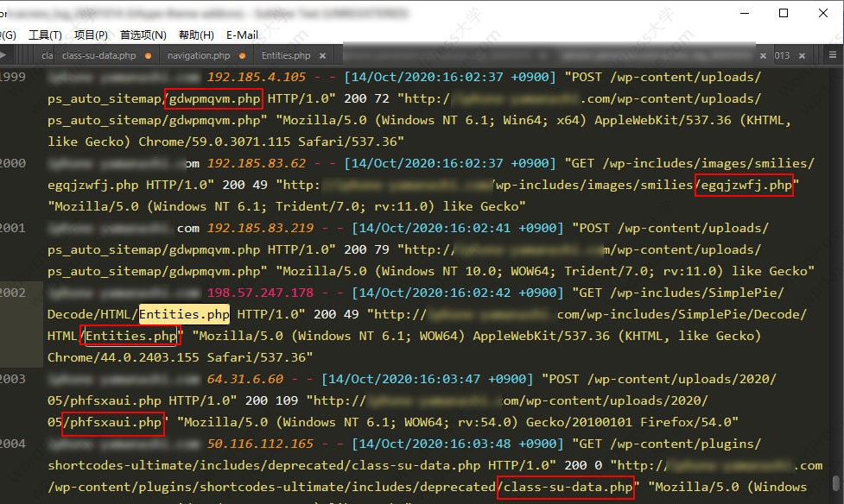Viewport: 844px width, 504px height.
Task: Click unsaved dot on class-su-data.php tab
Action: (x=148, y=56)
